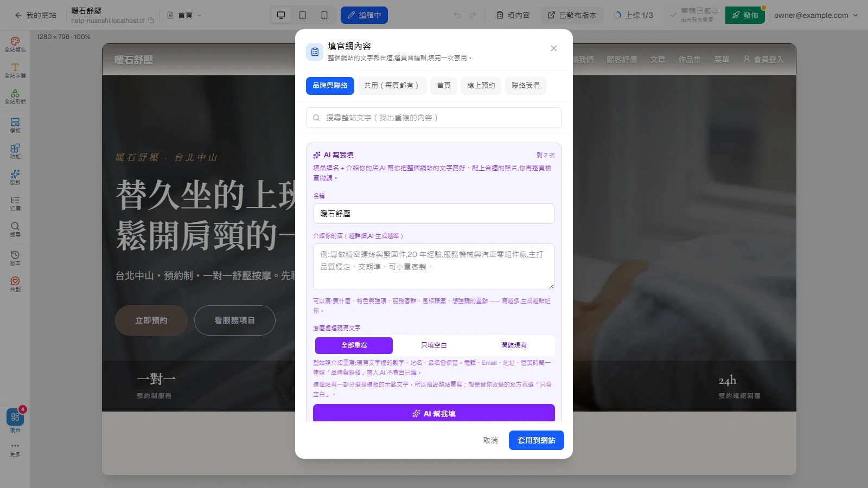Image resolution: width=868 pixels, height=488 pixels.
Task: Click the 填內容 toolbar button
Action: coord(513,15)
